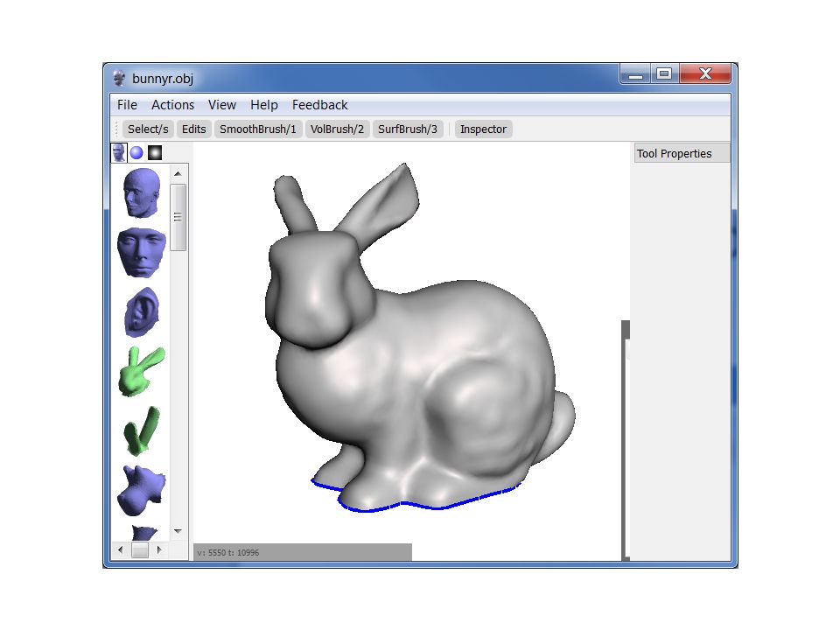The image size is (840, 630).
Task: Click the Edits toolbar button
Action: pos(194,129)
